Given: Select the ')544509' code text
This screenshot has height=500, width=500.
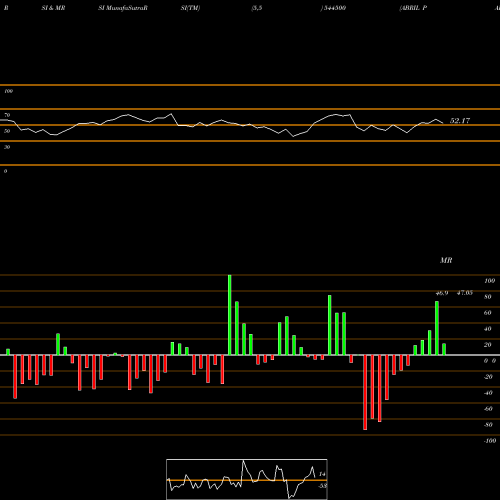Looking at the screenshot, I should click(x=333, y=8).
